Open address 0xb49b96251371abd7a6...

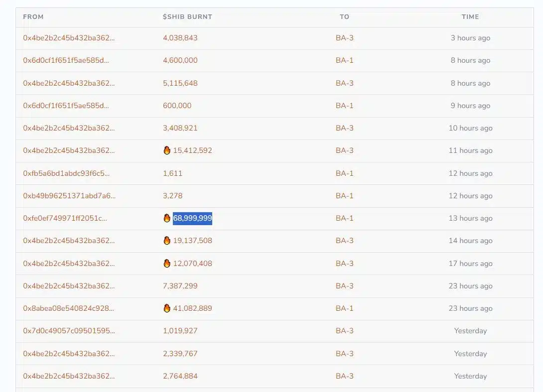click(x=69, y=196)
